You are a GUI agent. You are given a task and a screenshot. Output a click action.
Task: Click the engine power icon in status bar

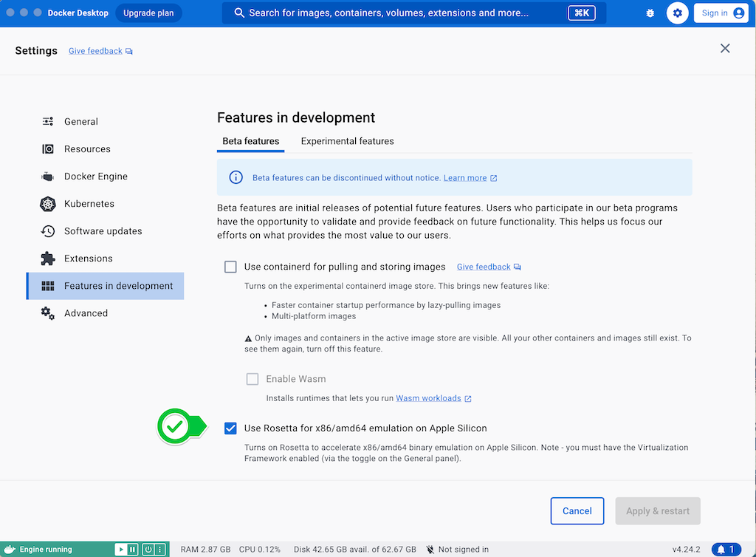[148, 550]
